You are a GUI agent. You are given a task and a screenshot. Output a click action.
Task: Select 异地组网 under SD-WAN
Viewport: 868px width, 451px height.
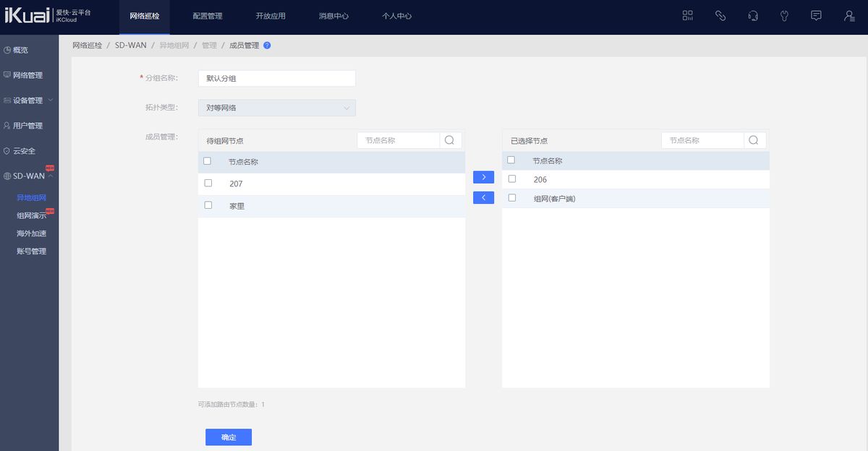pyautogui.click(x=31, y=197)
